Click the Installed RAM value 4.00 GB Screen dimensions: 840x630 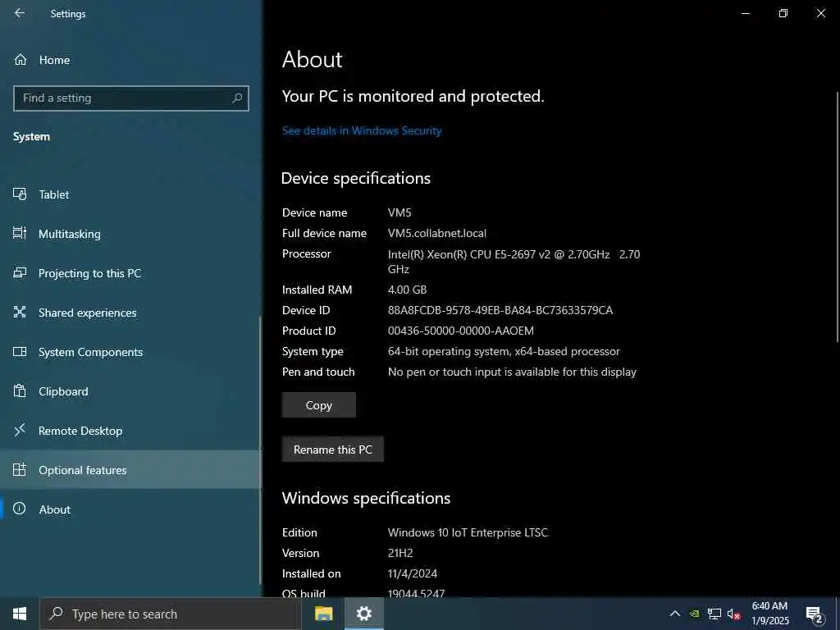pos(407,290)
